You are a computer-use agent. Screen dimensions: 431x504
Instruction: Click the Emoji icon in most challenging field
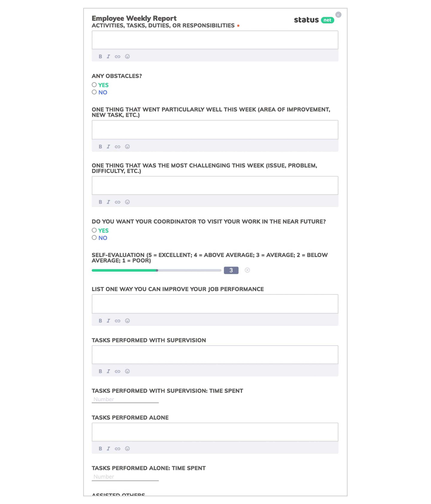coord(127,202)
